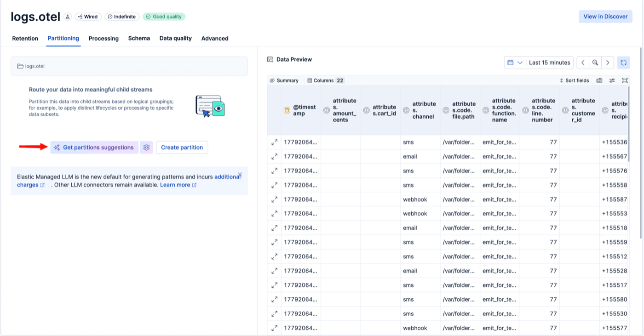Click the field type icon for attributes.customer_id
This screenshot has width=644, height=336.
pos(565,110)
